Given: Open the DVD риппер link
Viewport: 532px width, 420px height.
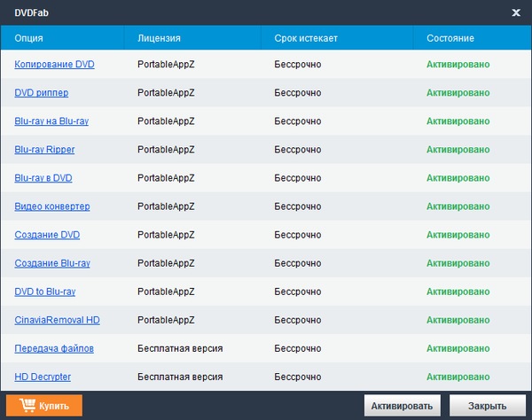Looking at the screenshot, I should tap(42, 93).
